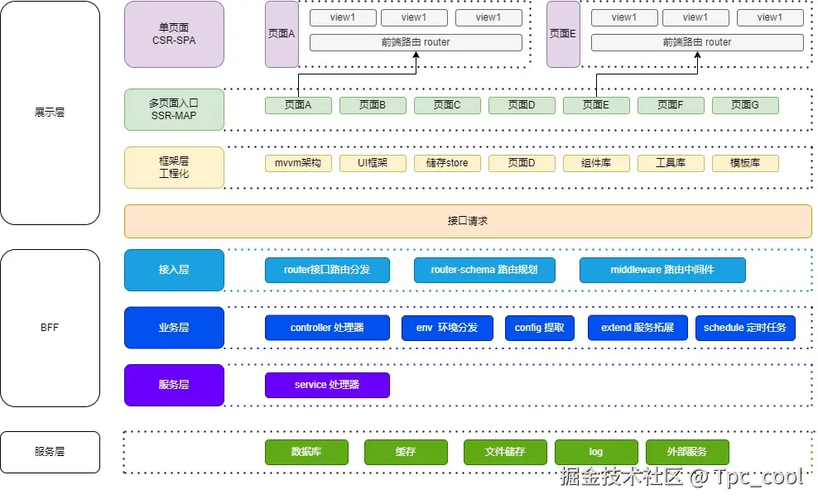Enable the middleware 路由中间件 block
Viewport: 818px width, 504px height.
[662, 270]
